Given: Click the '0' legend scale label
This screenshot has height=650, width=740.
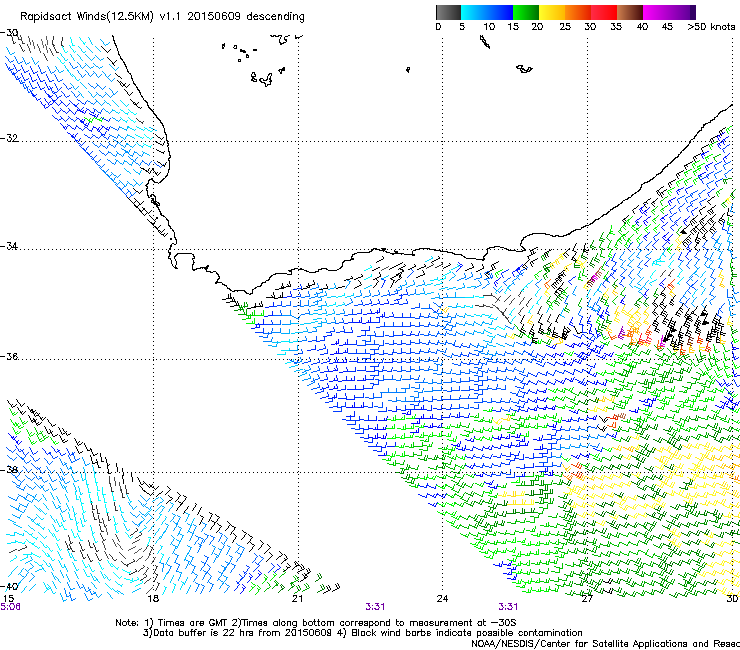Looking at the screenshot, I should click(x=438, y=27).
